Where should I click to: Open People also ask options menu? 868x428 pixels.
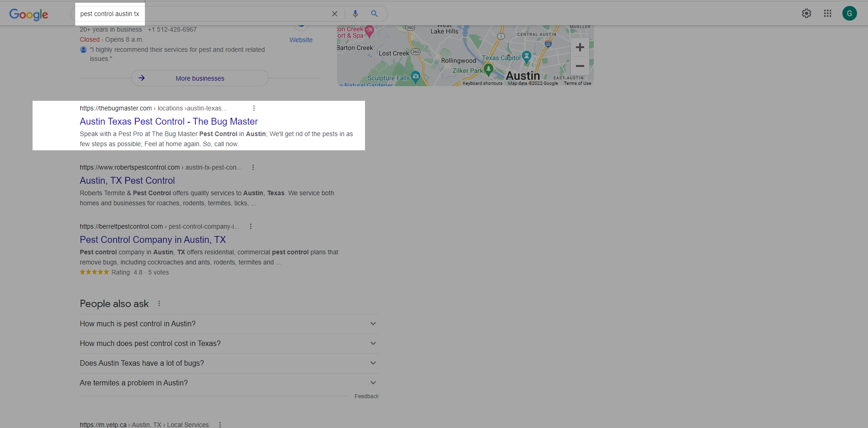159,303
